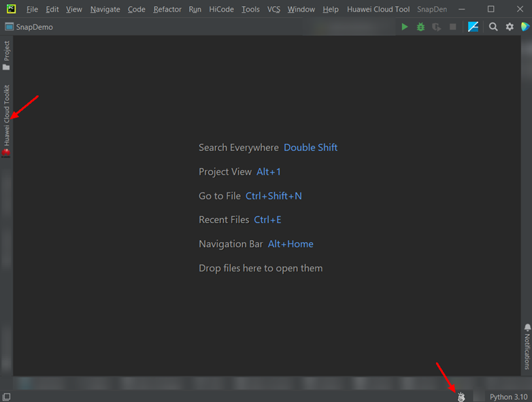Click the Alt+1 Project View shortcut
The height and width of the screenshot is (402, 532).
coord(268,171)
